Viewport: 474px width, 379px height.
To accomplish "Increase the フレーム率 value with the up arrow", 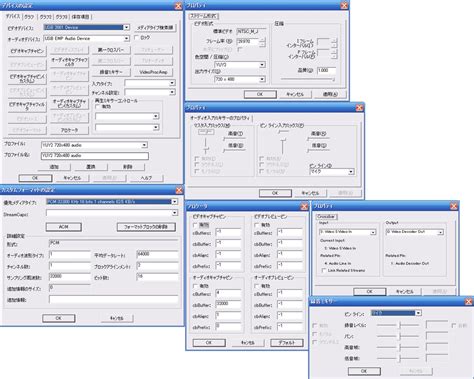I will point(262,39).
